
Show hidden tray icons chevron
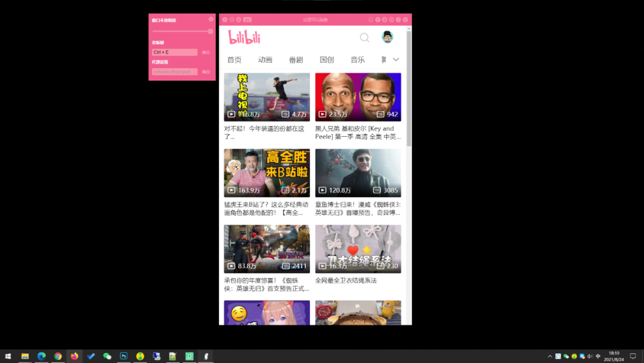point(550,356)
